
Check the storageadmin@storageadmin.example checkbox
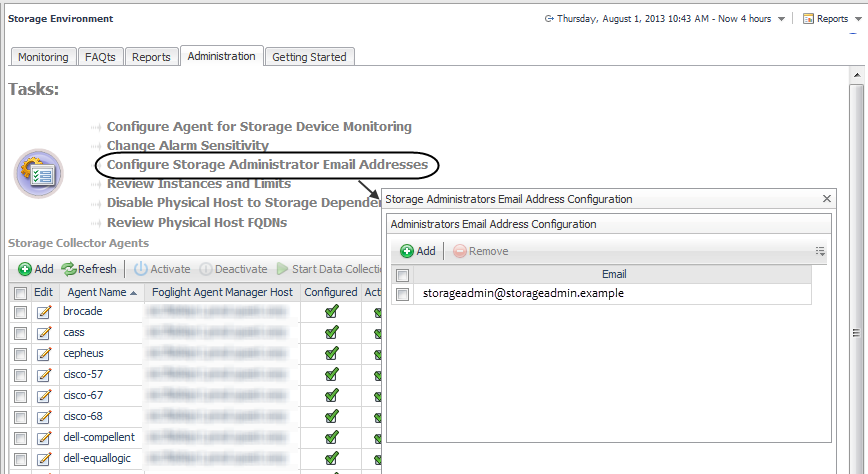[402, 294]
